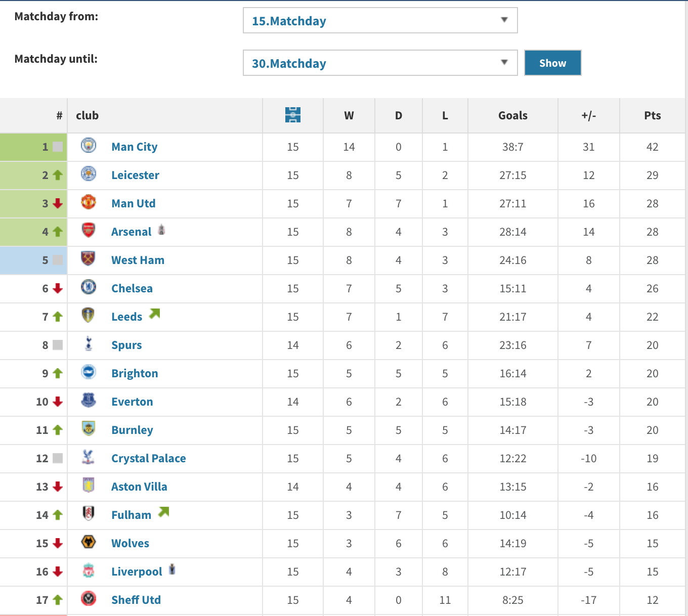Open the Crystal Palace club link
The width and height of the screenshot is (688, 616).
(149, 458)
